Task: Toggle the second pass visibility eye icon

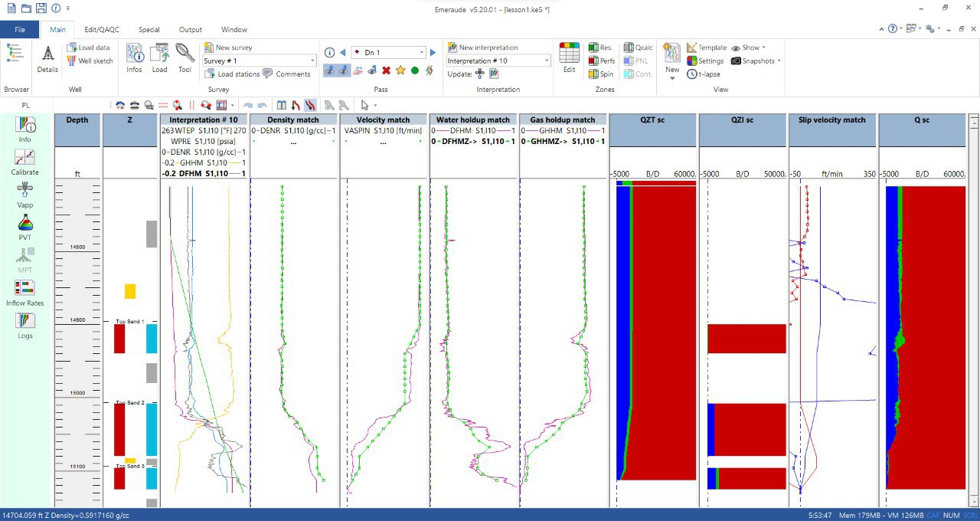Action: 344,70
